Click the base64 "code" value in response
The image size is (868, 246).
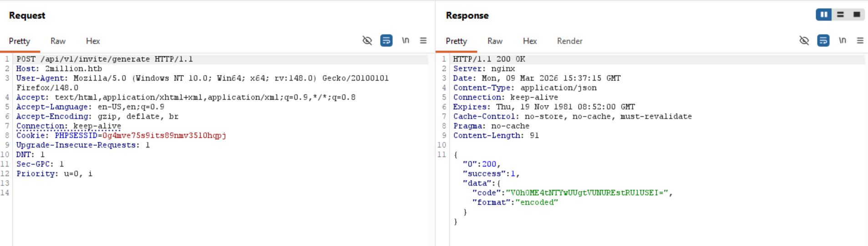pos(587,193)
